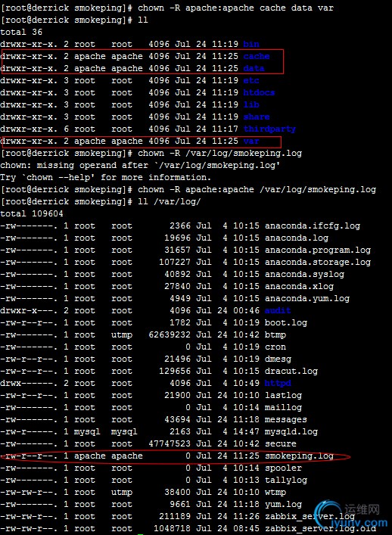Click the 'dmesg' filename
This screenshot has height=535, width=392.
coord(278,359)
